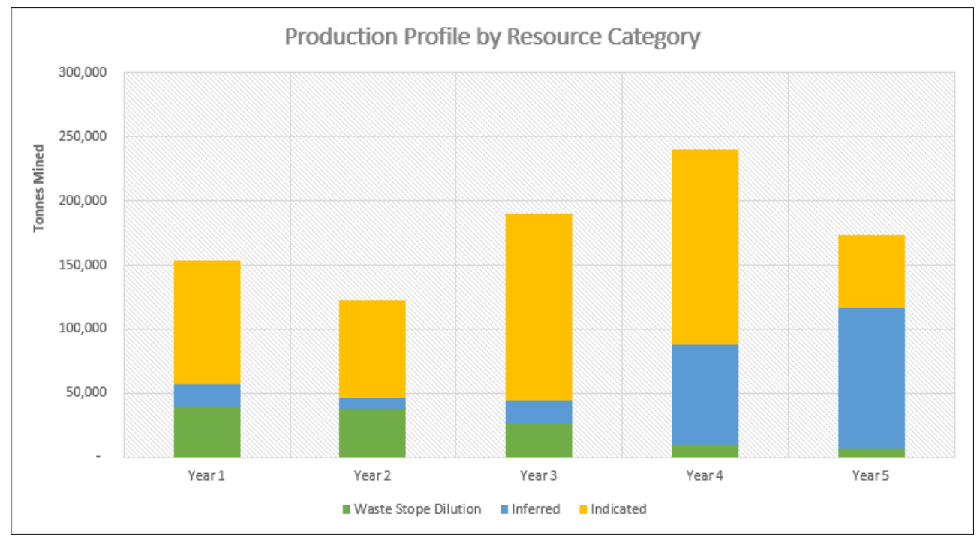Pick the green waste segment of Year 2 bar
Image resolution: width=980 pixels, height=540 pixels.
tap(373, 433)
